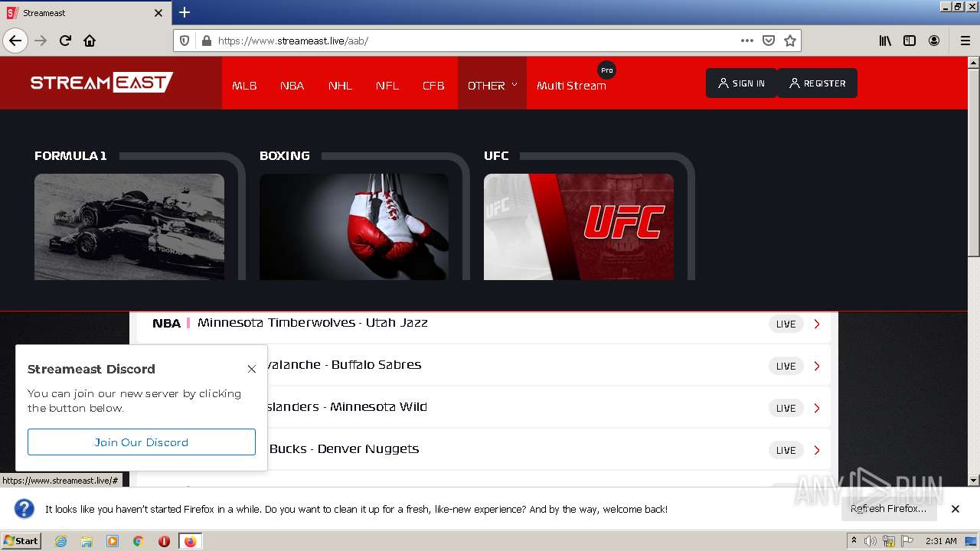Open Firefox library icon

pyautogui.click(x=885, y=41)
